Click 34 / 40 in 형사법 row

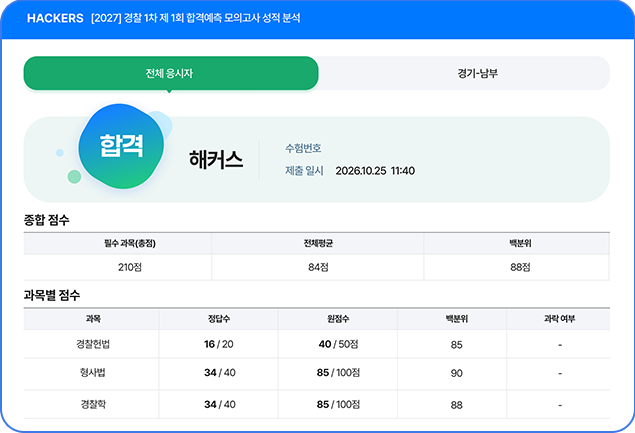click(219, 373)
